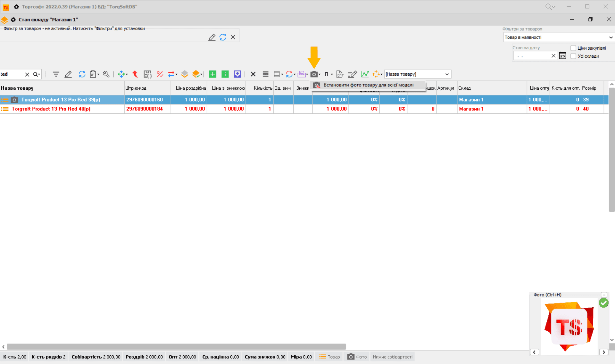Click the vertical scrollbar of the table
Viewport: 615px width, 364px height.
click(612, 150)
